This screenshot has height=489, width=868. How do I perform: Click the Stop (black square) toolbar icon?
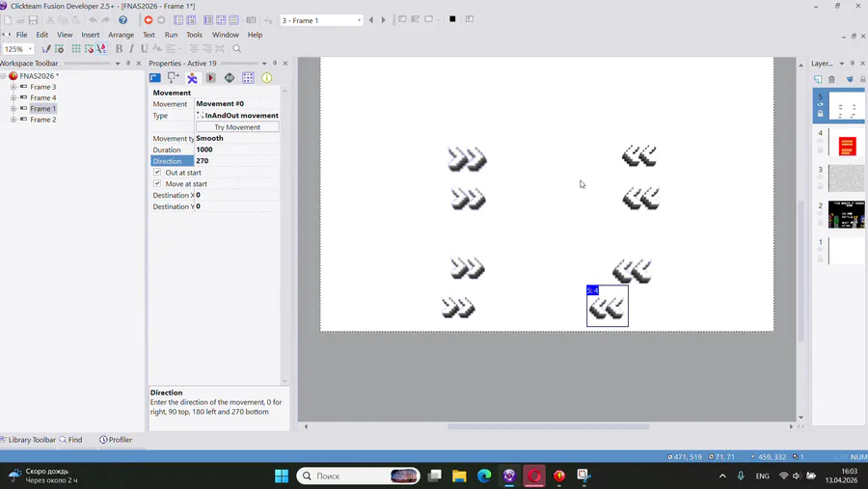452,19
